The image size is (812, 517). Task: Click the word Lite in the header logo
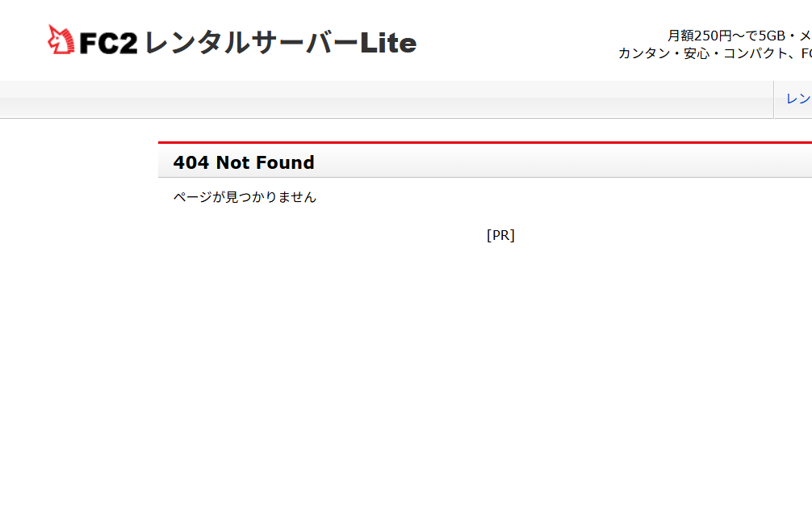point(388,43)
